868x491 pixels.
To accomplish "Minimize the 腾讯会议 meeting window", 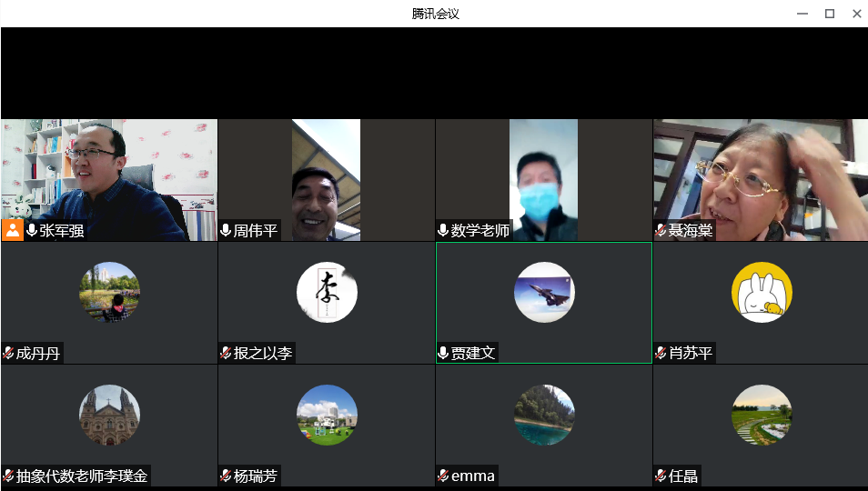I will tap(802, 14).
